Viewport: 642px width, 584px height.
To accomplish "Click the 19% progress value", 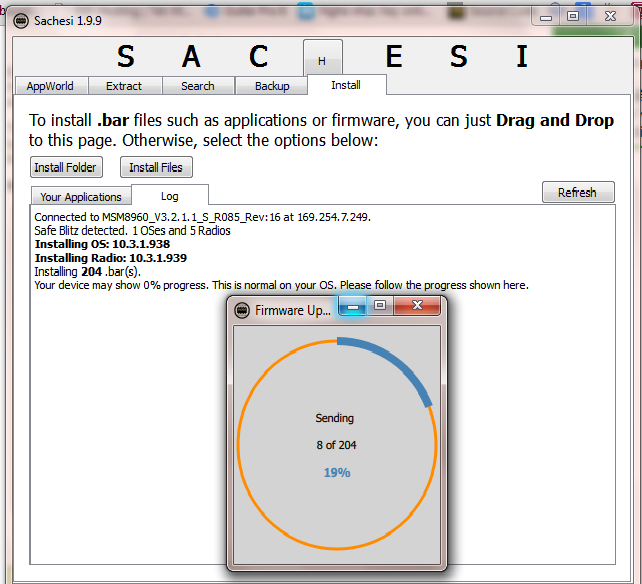I will tap(337, 473).
